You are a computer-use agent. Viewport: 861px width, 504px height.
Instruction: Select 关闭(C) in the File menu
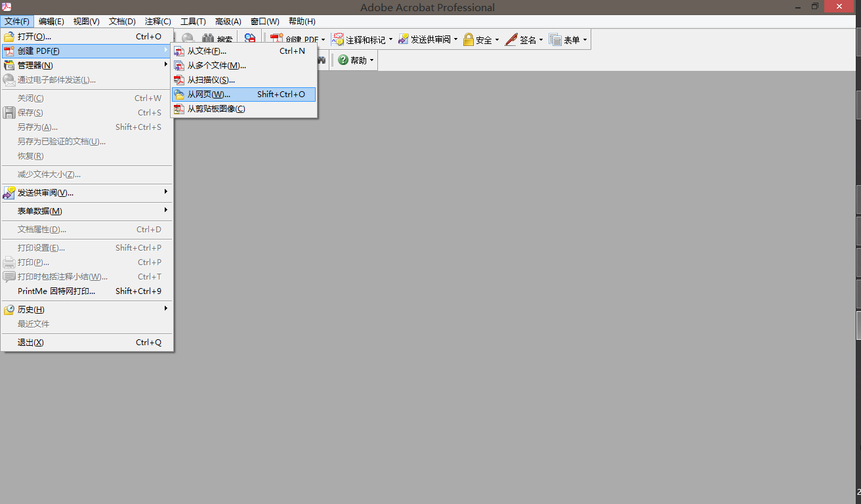[x=87, y=98]
